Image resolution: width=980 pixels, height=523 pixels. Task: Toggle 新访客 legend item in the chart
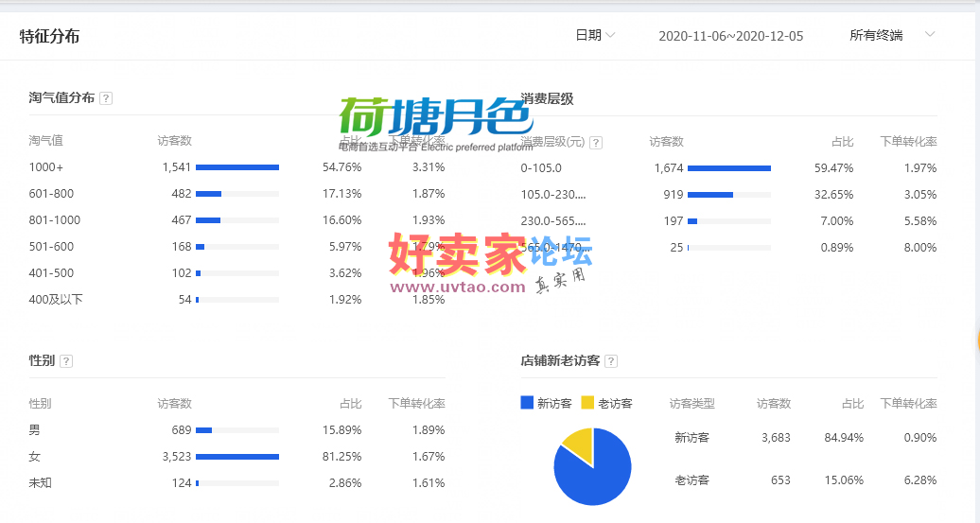click(x=546, y=403)
